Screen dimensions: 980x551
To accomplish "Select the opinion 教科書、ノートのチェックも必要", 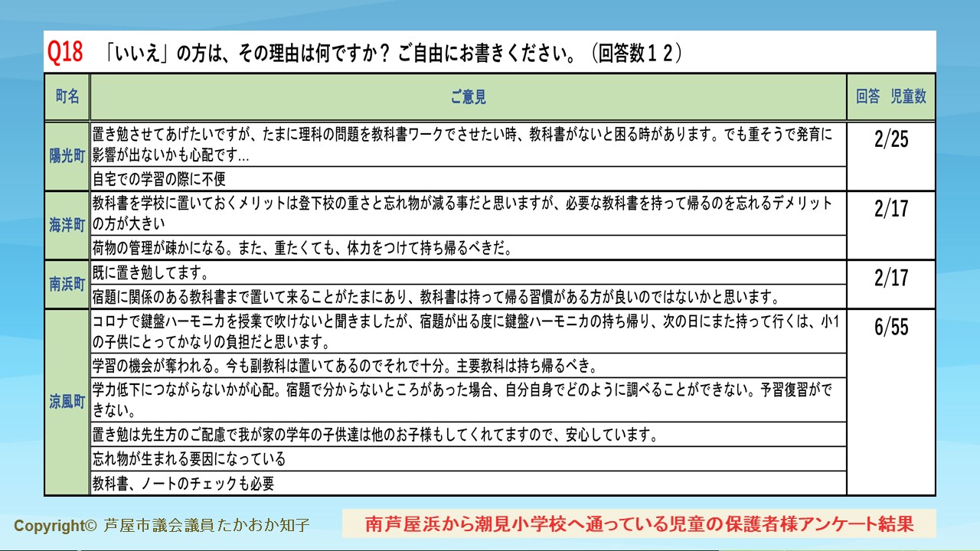I will pos(468,483).
